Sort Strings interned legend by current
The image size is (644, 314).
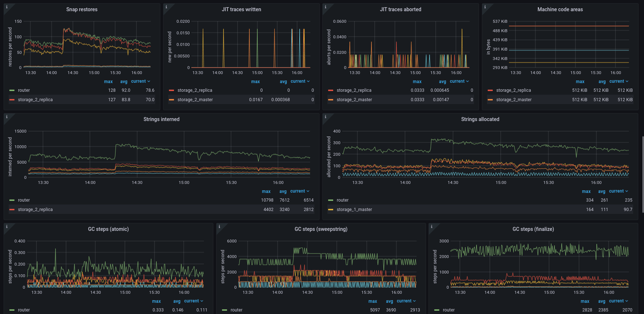(x=300, y=191)
